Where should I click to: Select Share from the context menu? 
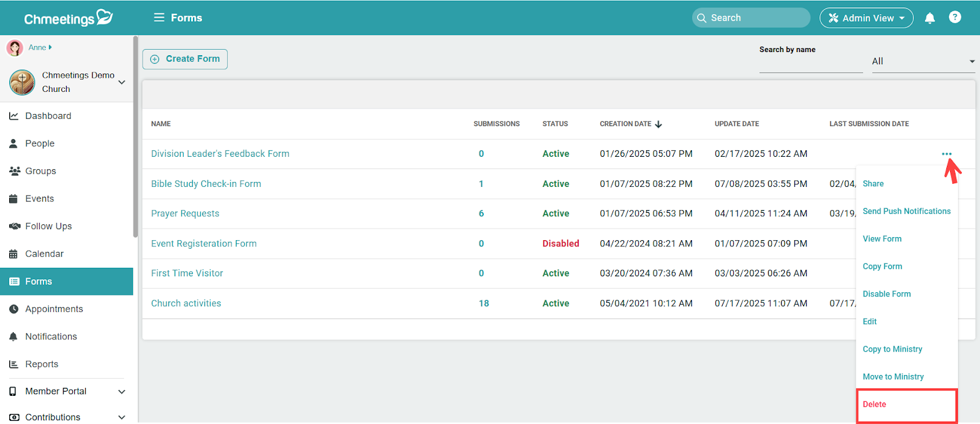(873, 184)
